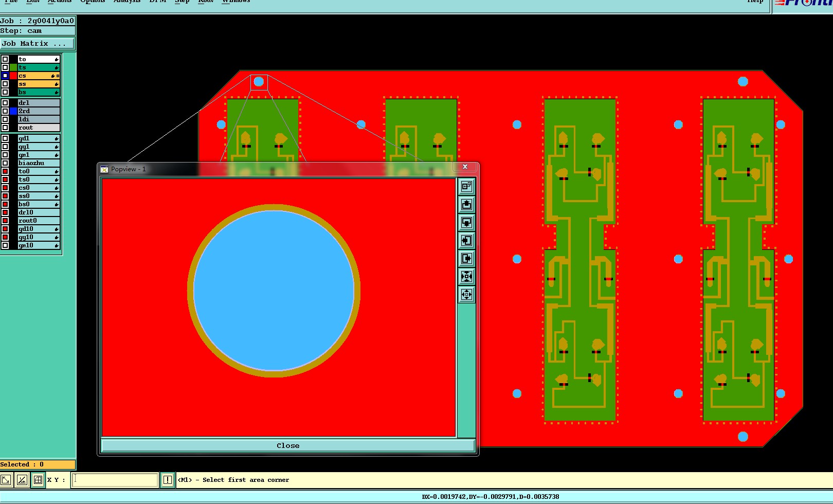The image size is (833, 504).
Task: Click the hand icon on the 'to' layer row
Action: click(x=57, y=59)
